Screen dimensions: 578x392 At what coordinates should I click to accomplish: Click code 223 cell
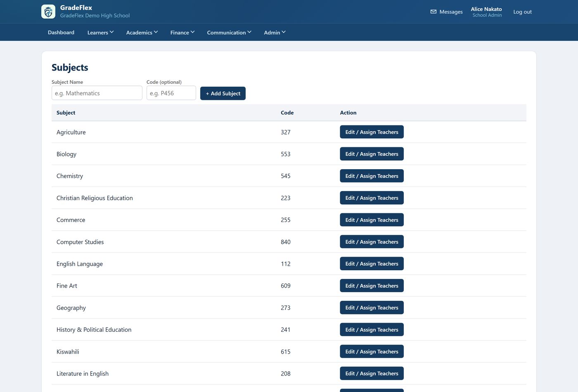(286, 198)
